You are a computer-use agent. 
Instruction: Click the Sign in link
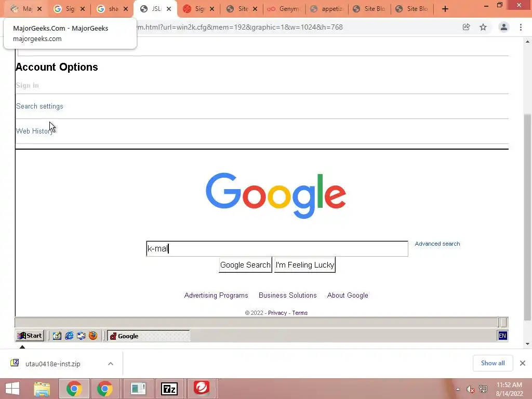(x=27, y=86)
